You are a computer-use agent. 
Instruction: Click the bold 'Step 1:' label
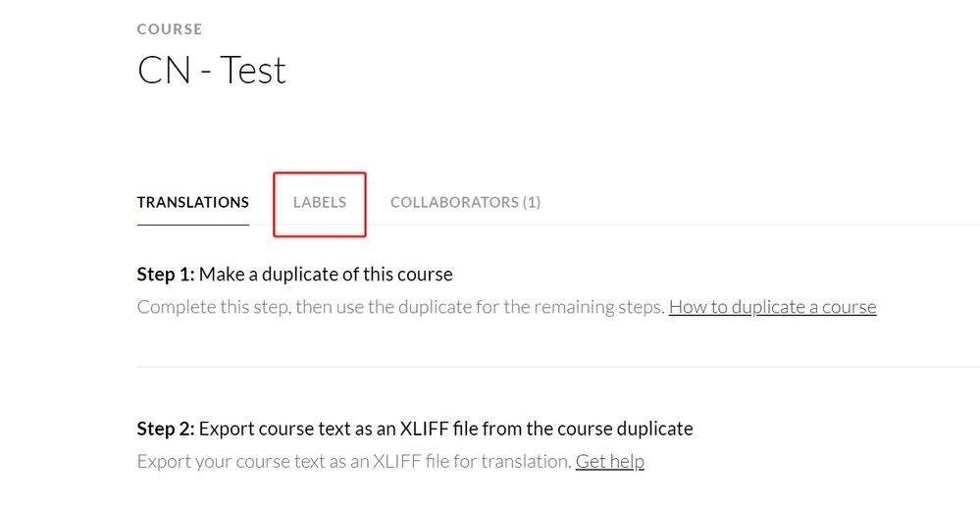166,275
